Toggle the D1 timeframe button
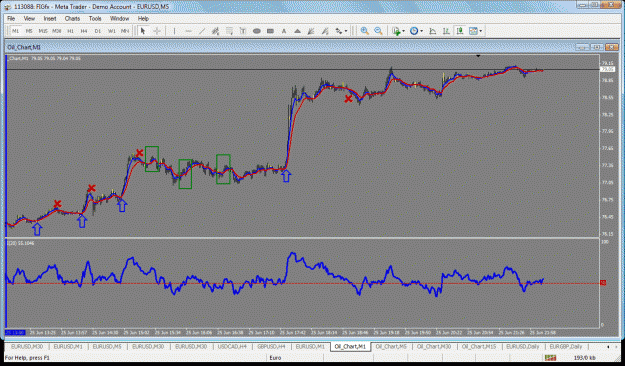Viewport: 625px width, 366px height. (x=98, y=31)
